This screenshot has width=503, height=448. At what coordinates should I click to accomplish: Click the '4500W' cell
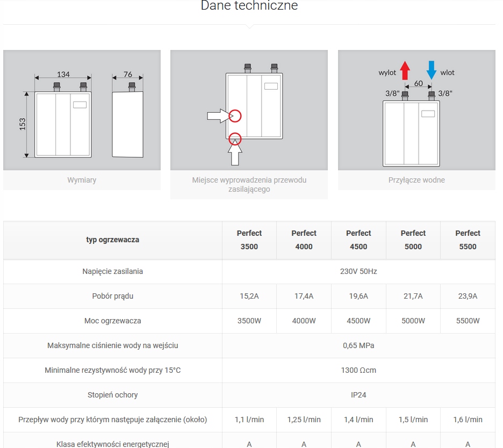(x=358, y=321)
